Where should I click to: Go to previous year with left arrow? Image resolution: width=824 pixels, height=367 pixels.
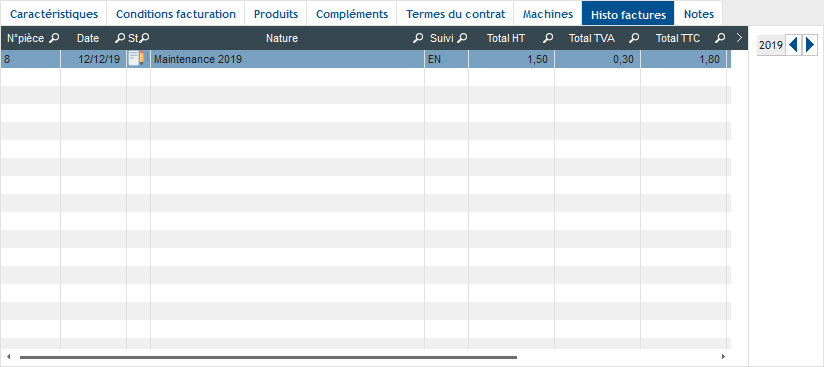pos(793,45)
